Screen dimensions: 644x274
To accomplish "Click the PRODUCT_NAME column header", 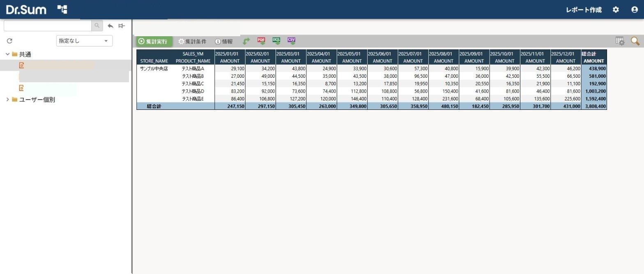I will click(193, 61).
